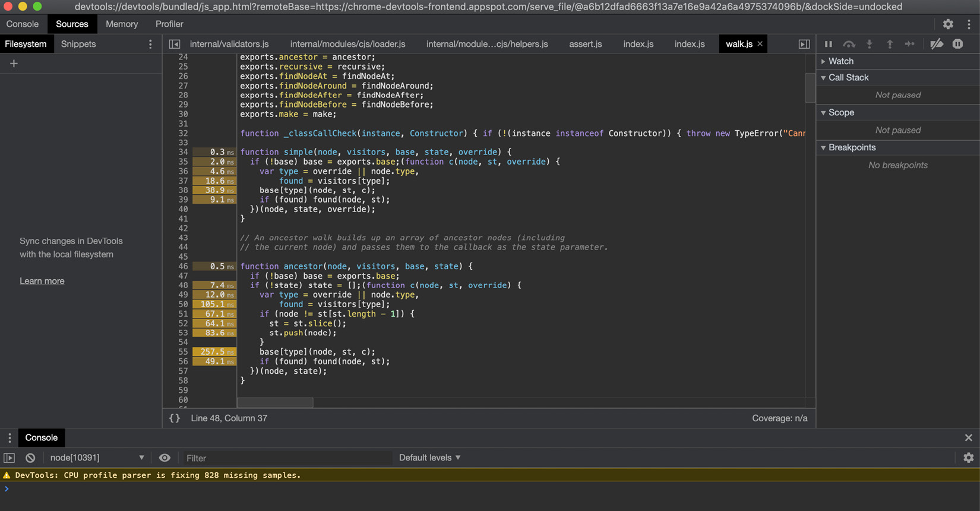
Task: Open Default levels dropdown
Action: coord(430,458)
